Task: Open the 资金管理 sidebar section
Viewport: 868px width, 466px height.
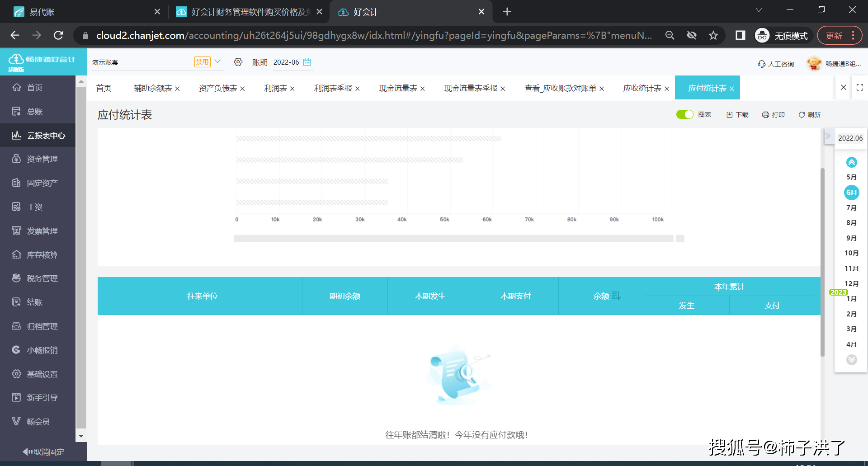Action: coord(41,159)
